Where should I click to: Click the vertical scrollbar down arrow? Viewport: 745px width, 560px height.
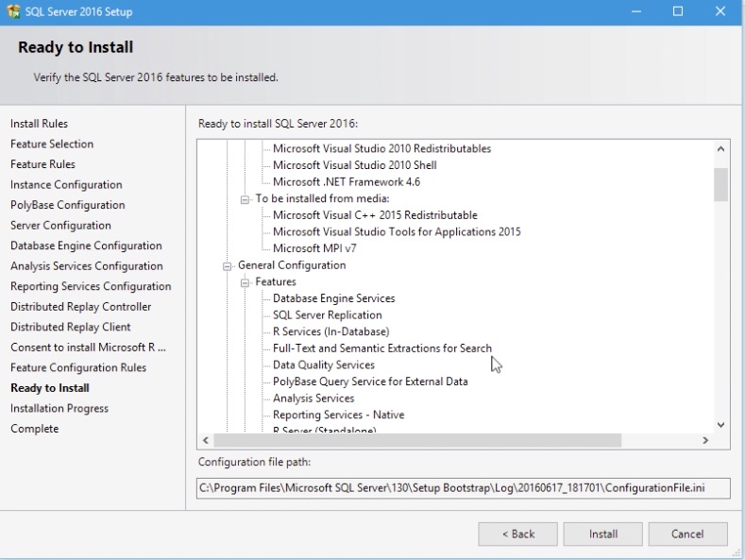(x=720, y=425)
